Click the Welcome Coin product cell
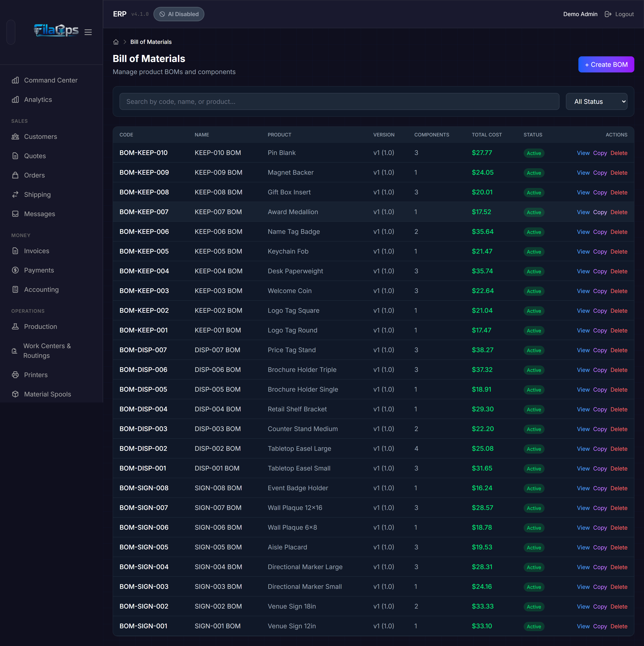644x646 pixels. pyautogui.click(x=290, y=291)
